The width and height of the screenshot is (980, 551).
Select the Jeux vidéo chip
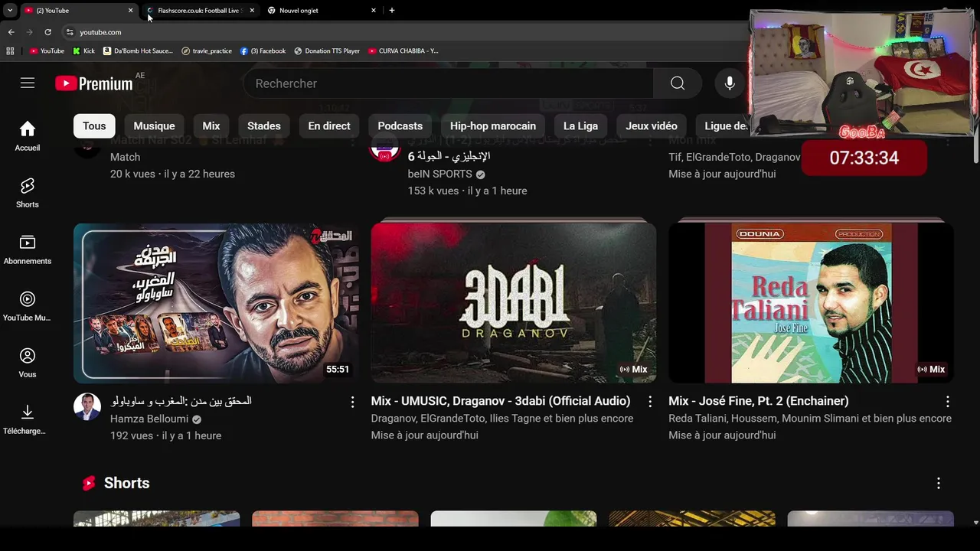pos(652,126)
